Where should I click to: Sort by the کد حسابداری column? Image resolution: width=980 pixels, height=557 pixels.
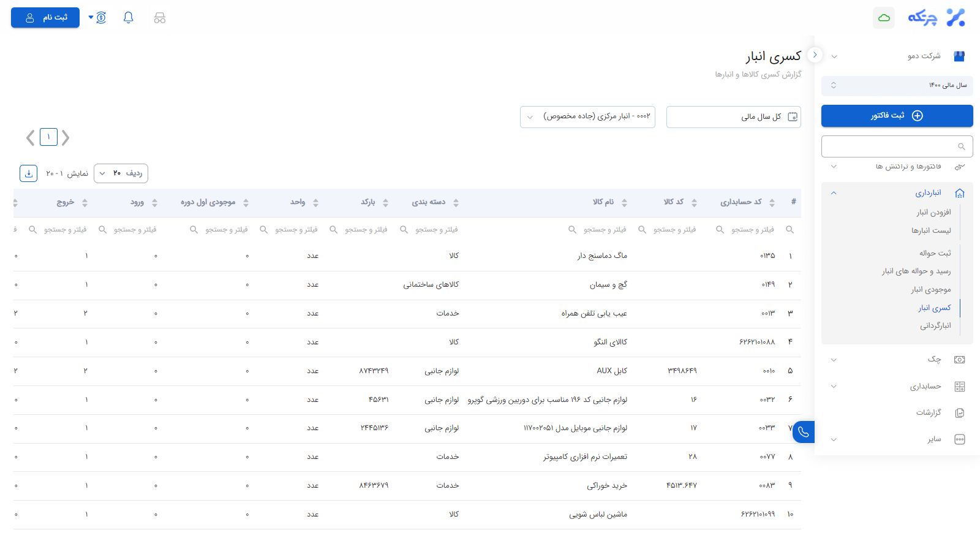[772, 203]
